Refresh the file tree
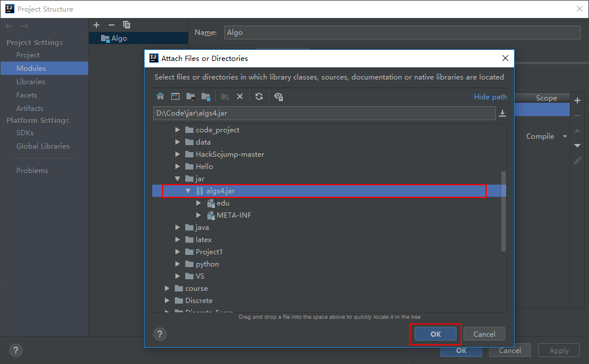589x364 pixels. (259, 96)
